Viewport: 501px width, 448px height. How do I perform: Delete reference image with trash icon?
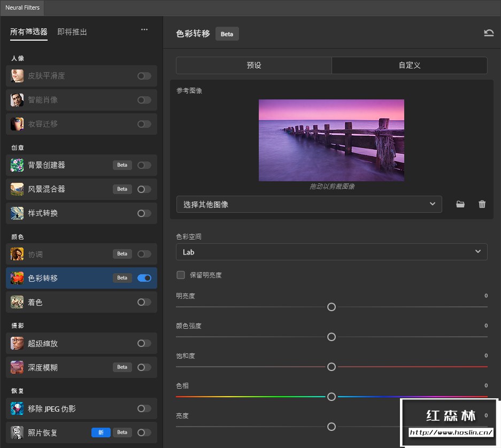coord(482,204)
